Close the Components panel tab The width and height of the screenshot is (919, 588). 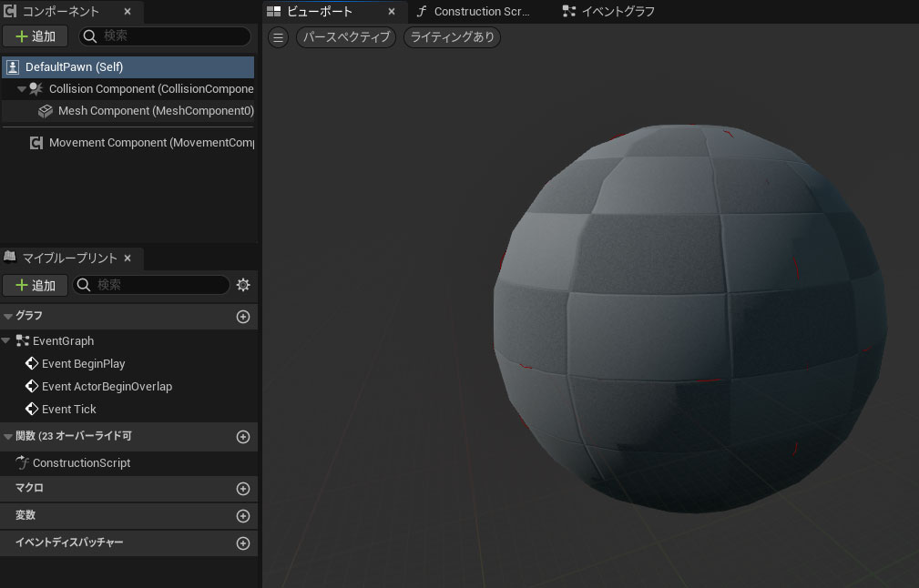[128, 12]
